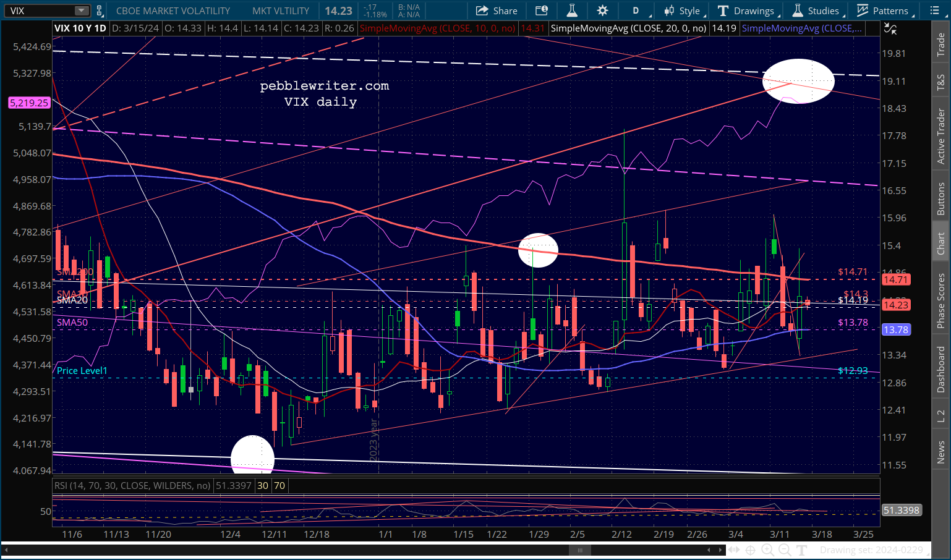Click the last price 14.23 in the header
The width and height of the screenshot is (951, 560).
click(x=338, y=11)
